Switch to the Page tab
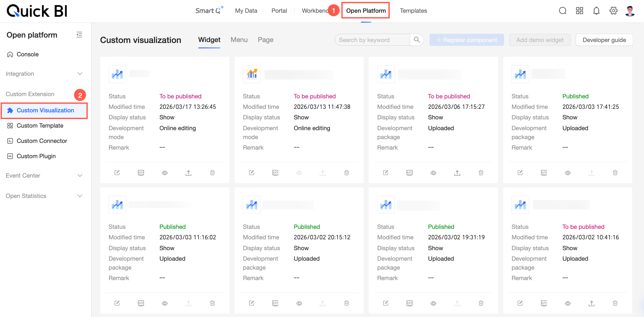The image size is (644, 317). (265, 40)
